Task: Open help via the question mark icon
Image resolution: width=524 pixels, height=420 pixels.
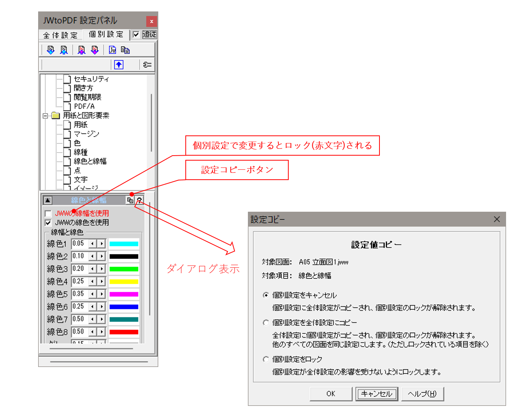Action: (x=140, y=200)
